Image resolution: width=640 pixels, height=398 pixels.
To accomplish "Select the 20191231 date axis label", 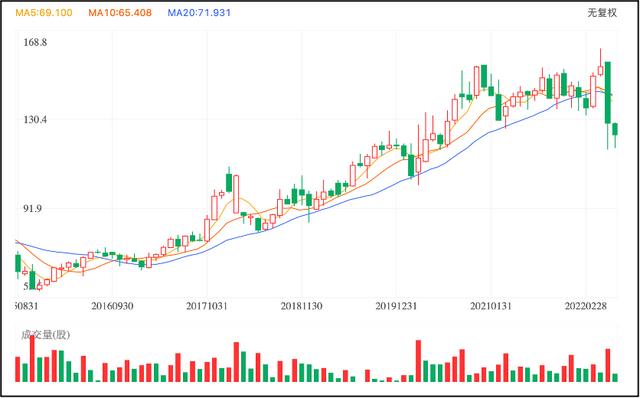I will pos(396,306).
